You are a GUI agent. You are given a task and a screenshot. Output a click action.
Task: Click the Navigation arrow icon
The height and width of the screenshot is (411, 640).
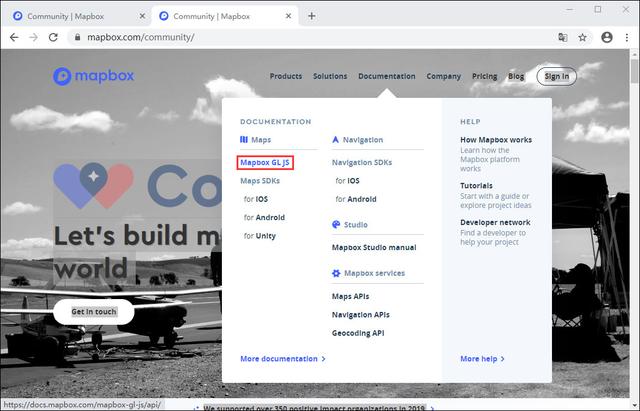(336, 140)
